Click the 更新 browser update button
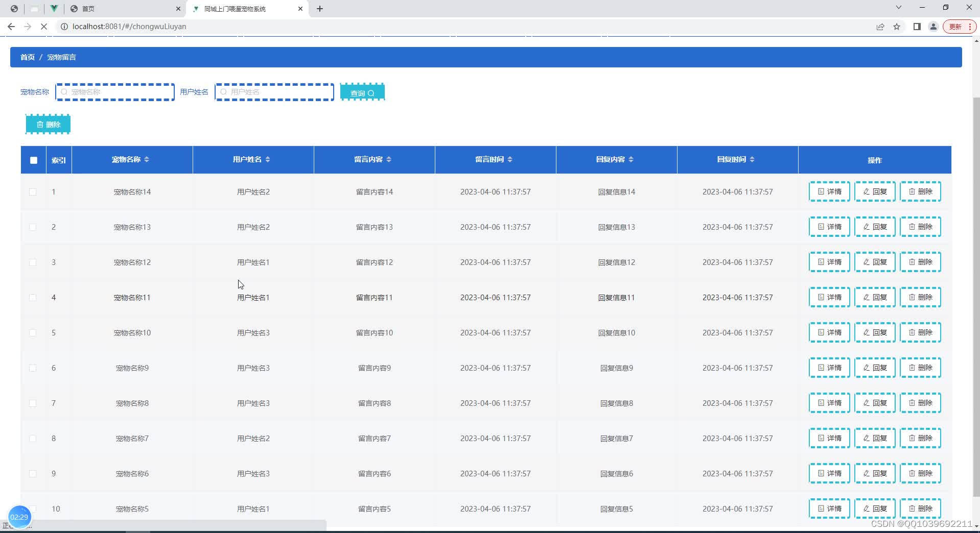 click(x=960, y=27)
